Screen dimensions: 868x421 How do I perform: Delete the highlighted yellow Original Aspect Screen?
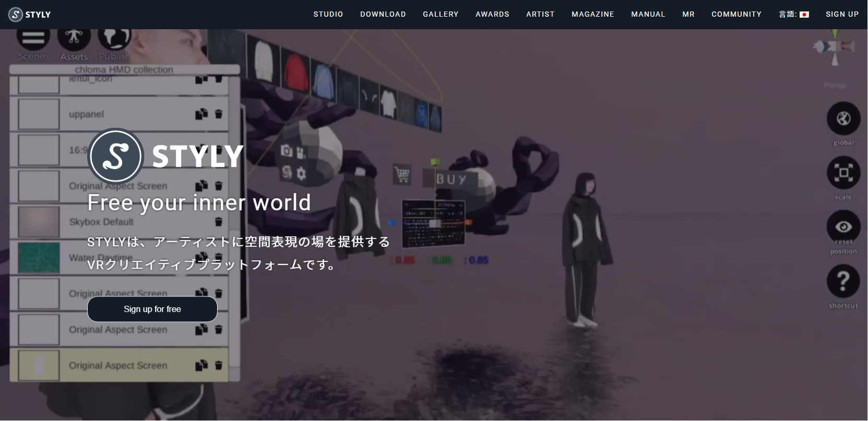[219, 365]
